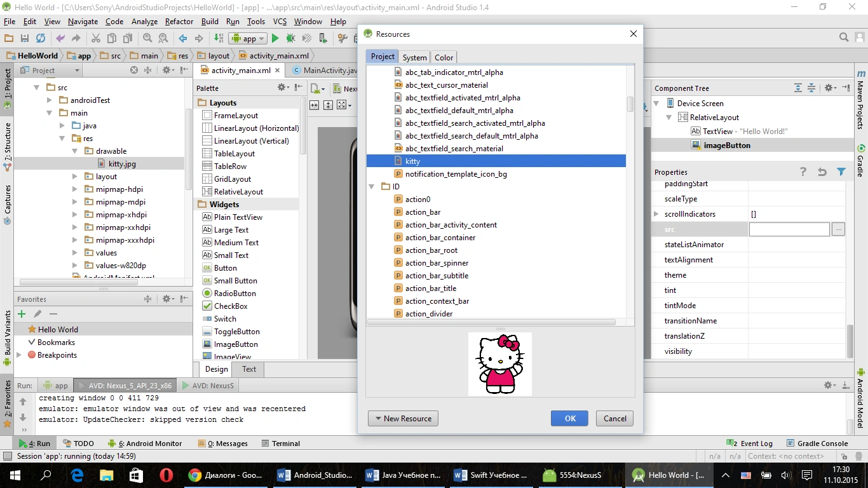This screenshot has width=868, height=488.
Task: Click the Properties panel vertical scrollbar
Action: [x=850, y=341]
